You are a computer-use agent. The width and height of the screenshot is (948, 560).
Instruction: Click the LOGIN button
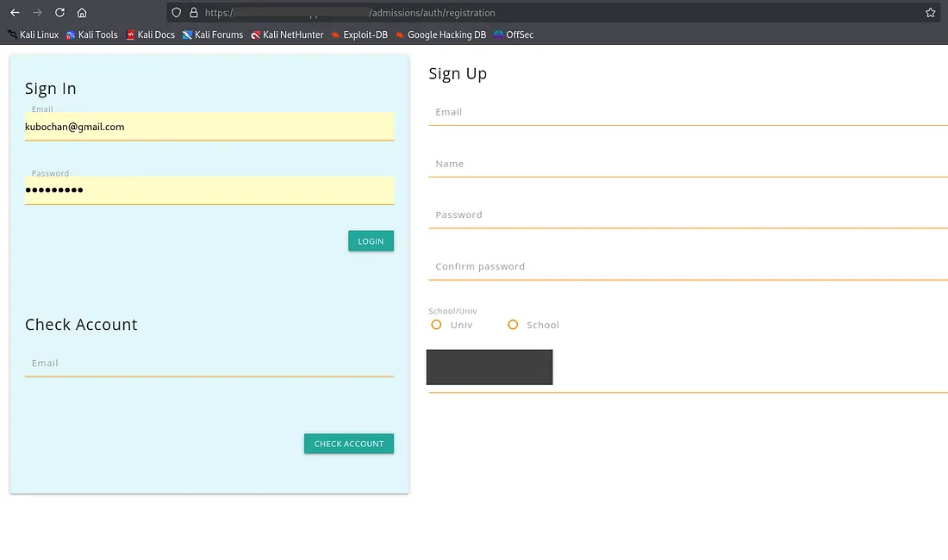click(371, 241)
